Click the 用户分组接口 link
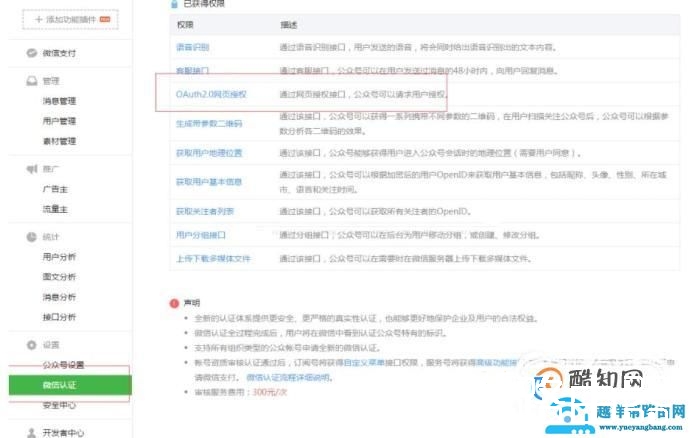This screenshot has width=692, height=438. (201, 235)
